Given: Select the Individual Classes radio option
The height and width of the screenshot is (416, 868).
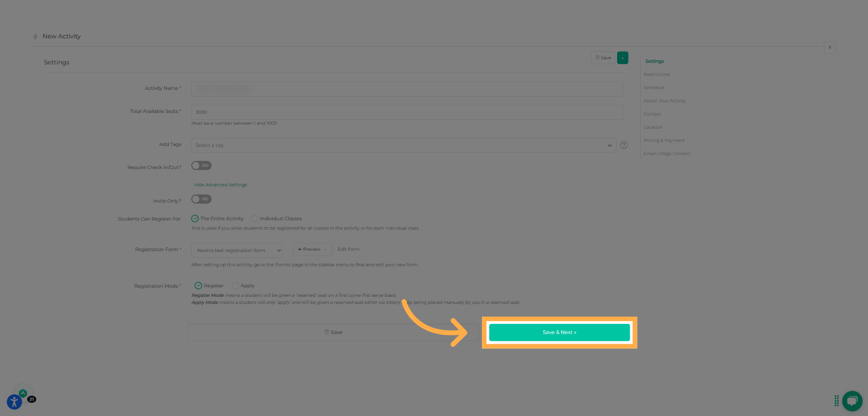Looking at the screenshot, I should coord(255,219).
